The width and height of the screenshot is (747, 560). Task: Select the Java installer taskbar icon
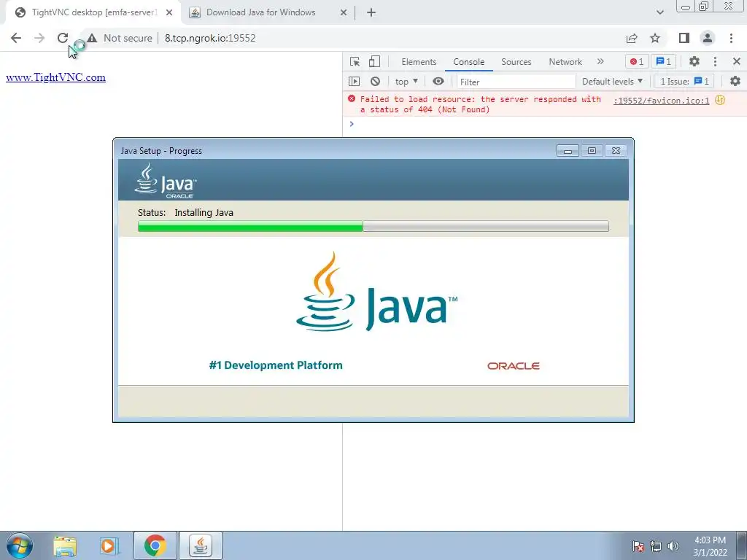[201, 545]
